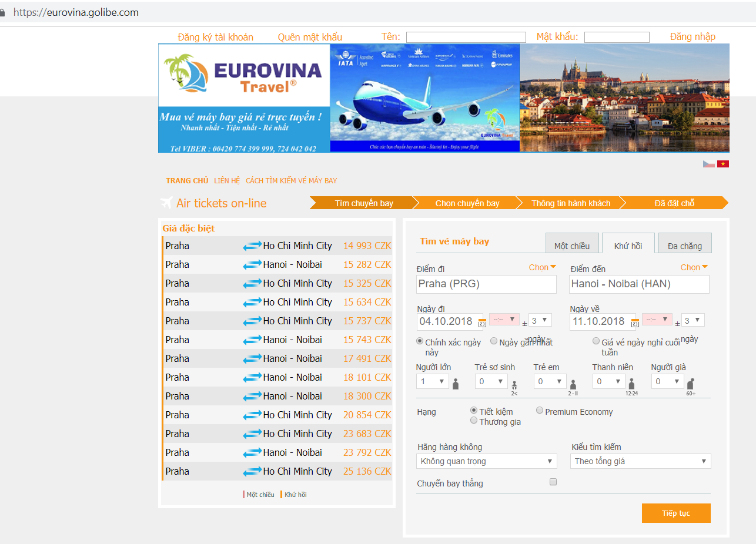Open Trẻ em count dropdown
756x544 pixels.
coord(550,381)
